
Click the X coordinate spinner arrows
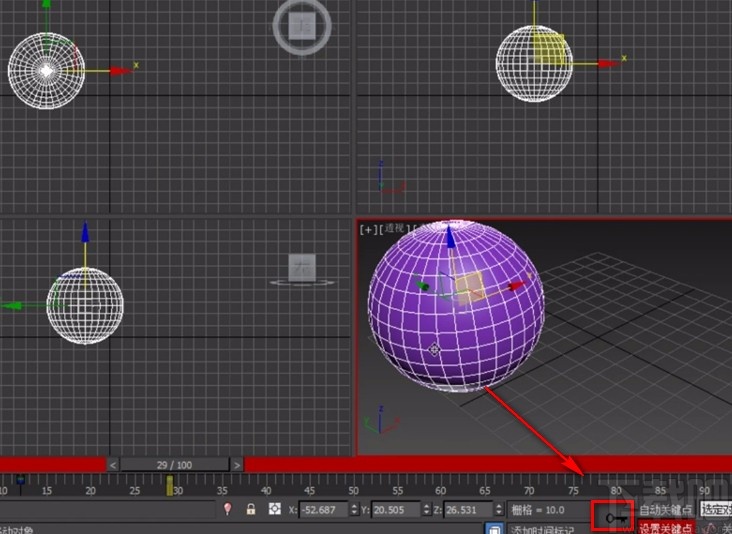click(x=354, y=510)
